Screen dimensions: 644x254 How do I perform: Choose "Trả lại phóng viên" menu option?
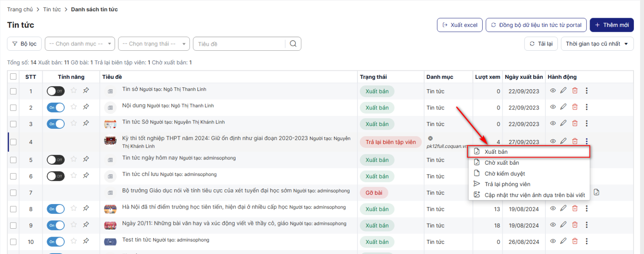point(507,184)
